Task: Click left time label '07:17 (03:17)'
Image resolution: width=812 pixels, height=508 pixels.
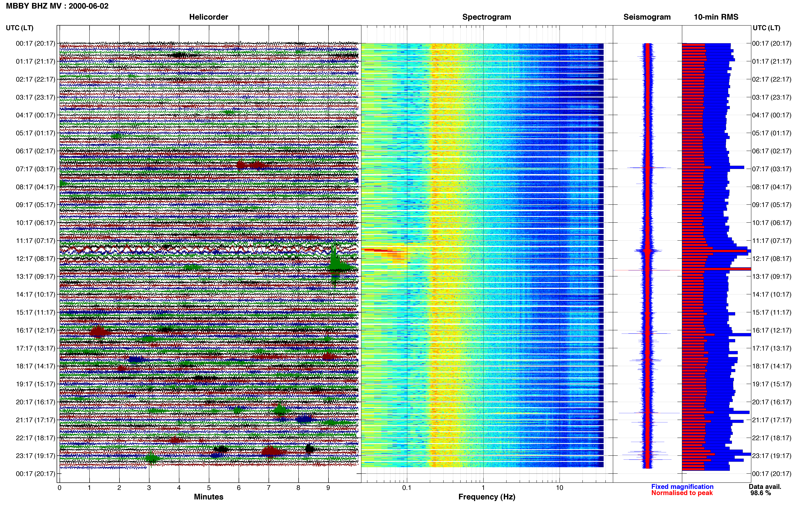Action: tap(36, 169)
